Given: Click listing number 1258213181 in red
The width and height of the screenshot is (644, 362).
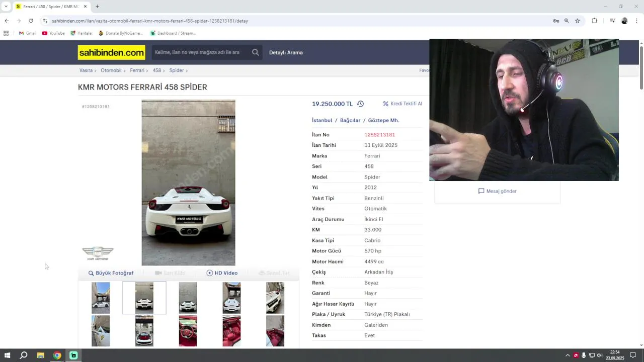Looking at the screenshot, I should click(x=379, y=135).
